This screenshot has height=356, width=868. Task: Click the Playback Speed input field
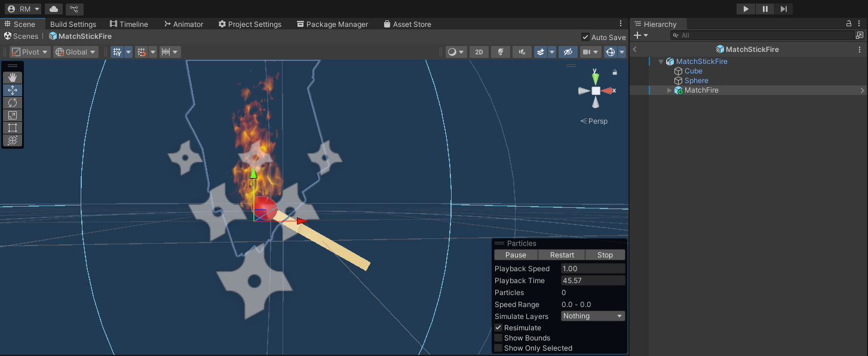tap(593, 269)
